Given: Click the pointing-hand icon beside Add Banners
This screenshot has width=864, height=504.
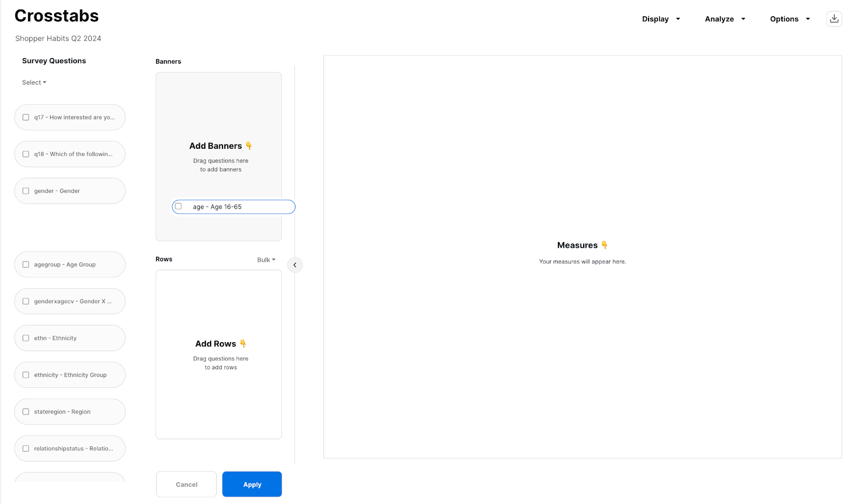Looking at the screenshot, I should 249,146.
